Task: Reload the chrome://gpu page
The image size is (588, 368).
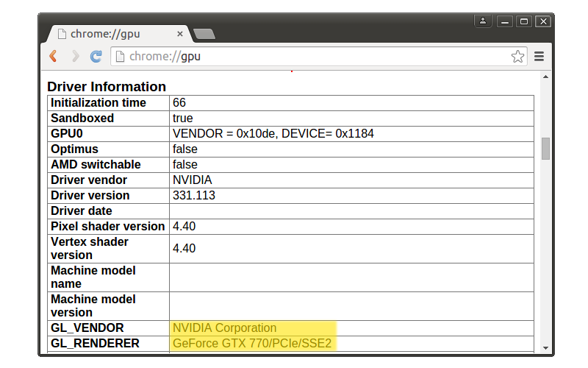Action: point(96,56)
